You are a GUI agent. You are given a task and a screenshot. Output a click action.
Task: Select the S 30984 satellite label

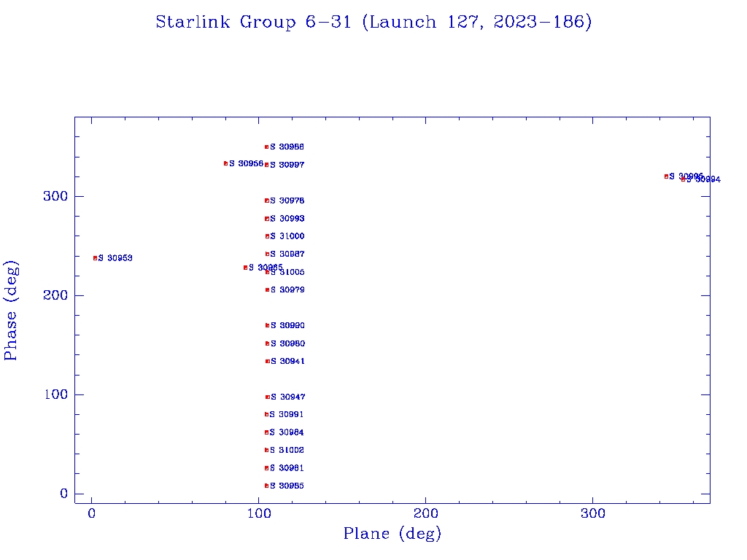tap(286, 432)
